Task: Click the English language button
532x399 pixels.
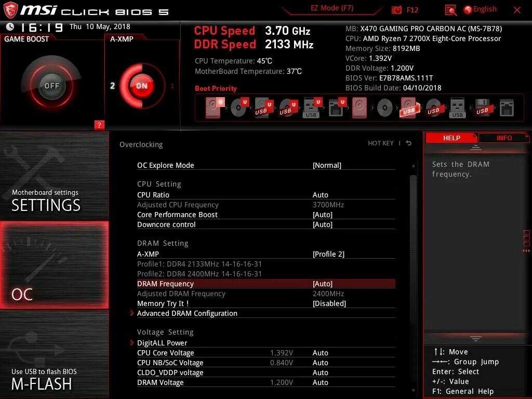Action: pos(485,9)
